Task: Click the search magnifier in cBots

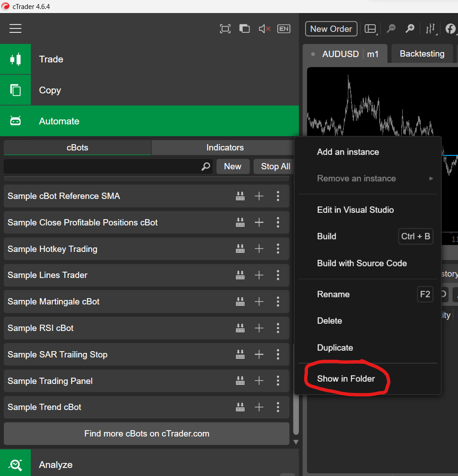Action: [206, 166]
